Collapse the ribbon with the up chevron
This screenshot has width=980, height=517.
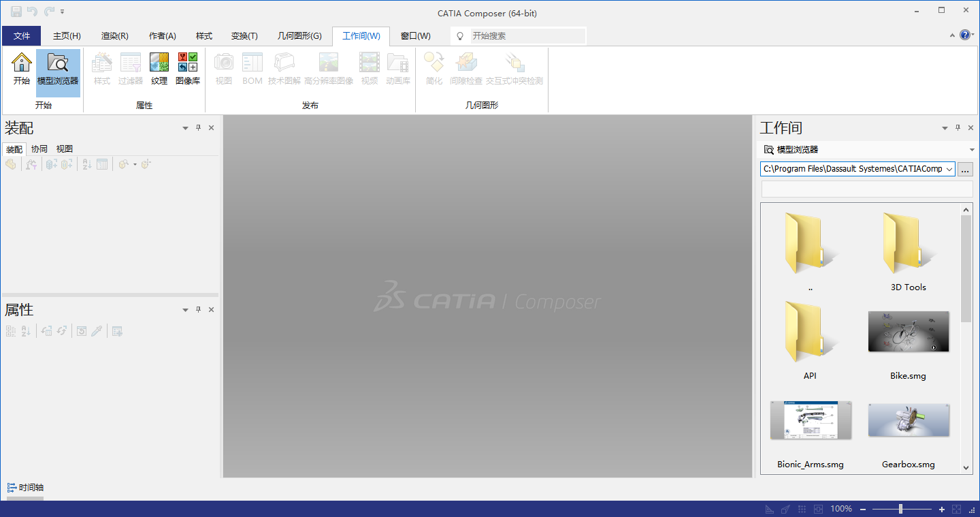tap(952, 35)
